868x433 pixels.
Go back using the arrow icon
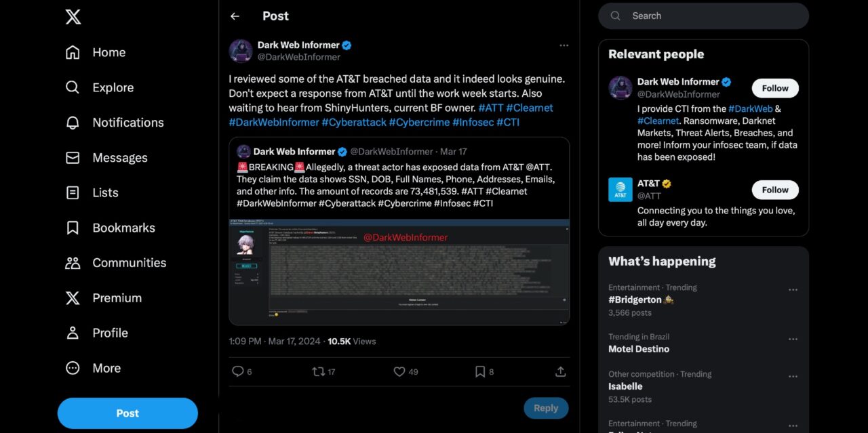coord(235,16)
